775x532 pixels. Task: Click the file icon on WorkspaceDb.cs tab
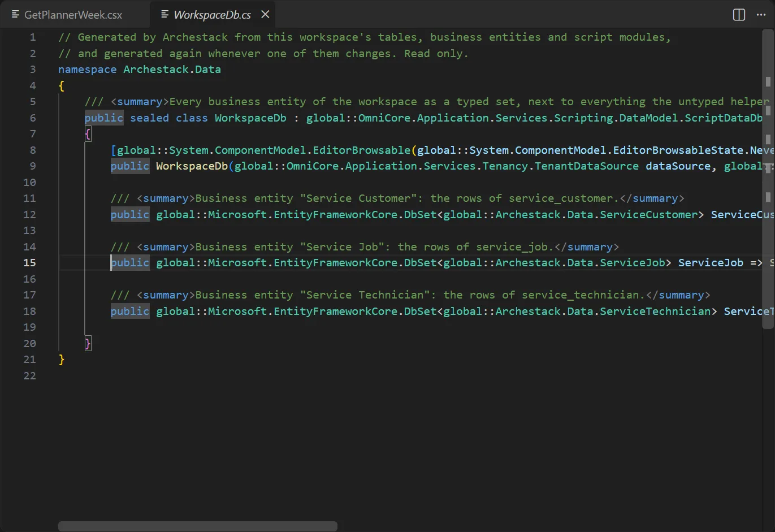point(164,15)
